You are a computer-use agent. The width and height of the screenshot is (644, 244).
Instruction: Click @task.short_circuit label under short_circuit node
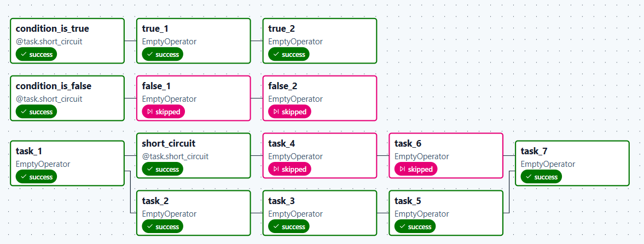(x=175, y=156)
